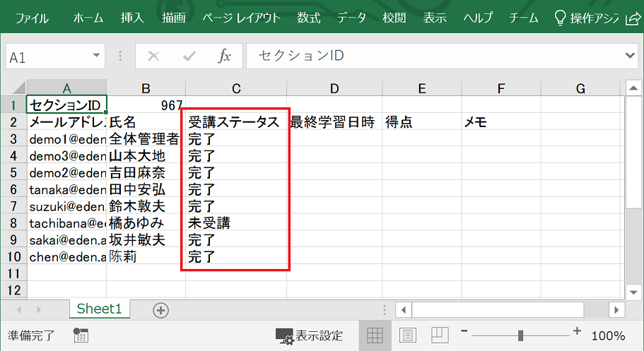The height and width of the screenshot is (351, 644).
Task: Click the select-all corner triangle
Action: pyautogui.click(x=18, y=88)
